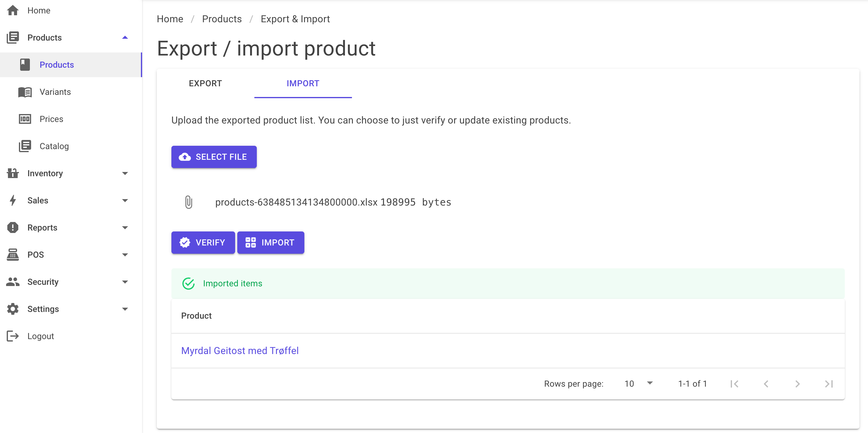Click the Settings gear icon

click(x=13, y=309)
